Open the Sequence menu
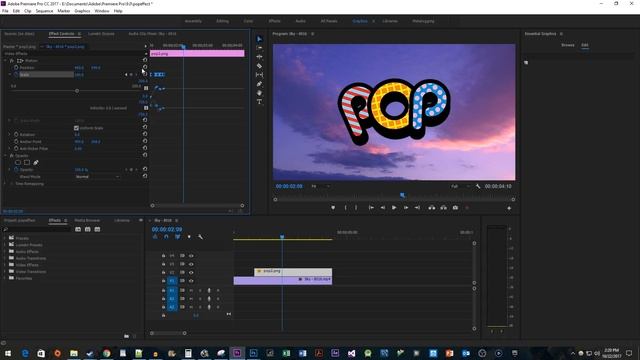 [44, 11]
